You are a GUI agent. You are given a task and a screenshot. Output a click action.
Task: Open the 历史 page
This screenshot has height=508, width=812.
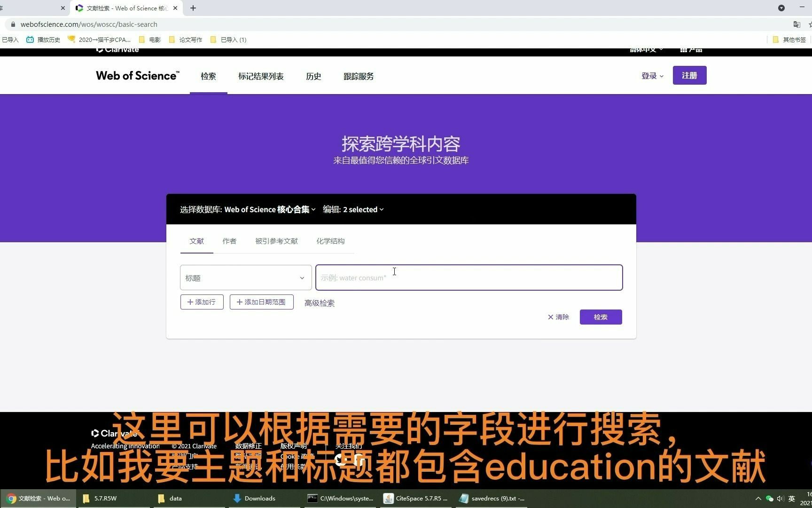coord(313,76)
